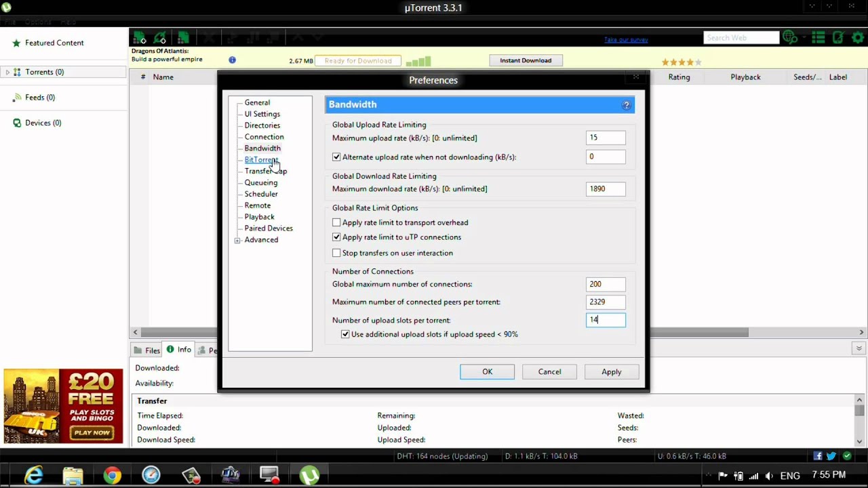
Task: Switch to the Info tab
Action: (x=179, y=350)
